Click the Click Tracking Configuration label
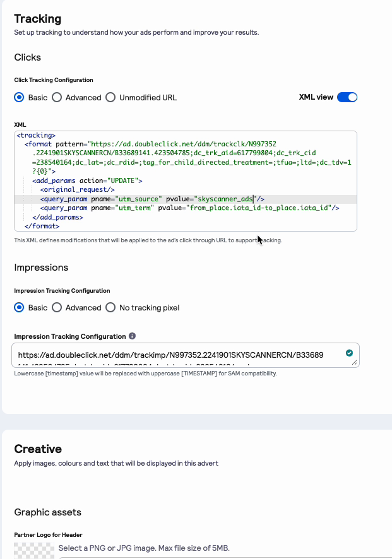This screenshot has height=559, width=392. tap(54, 80)
